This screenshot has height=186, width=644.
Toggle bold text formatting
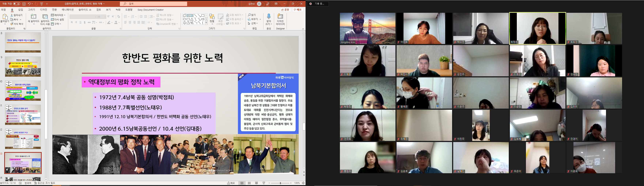(x=72, y=22)
